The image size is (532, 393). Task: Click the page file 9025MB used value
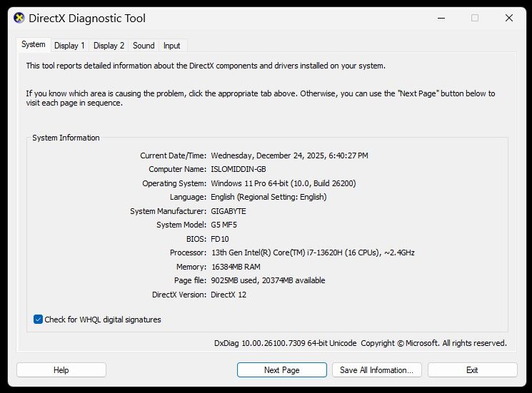pos(268,280)
